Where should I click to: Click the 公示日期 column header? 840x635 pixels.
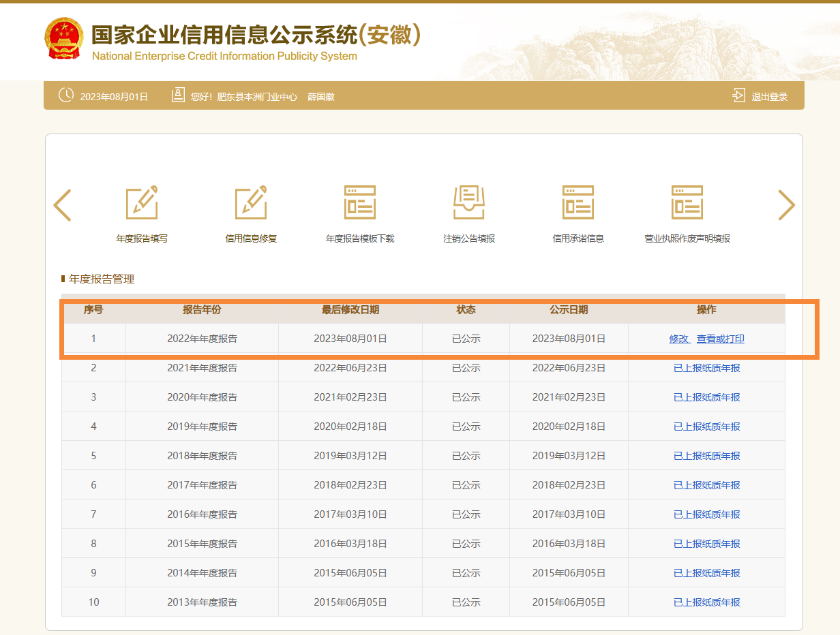569,309
